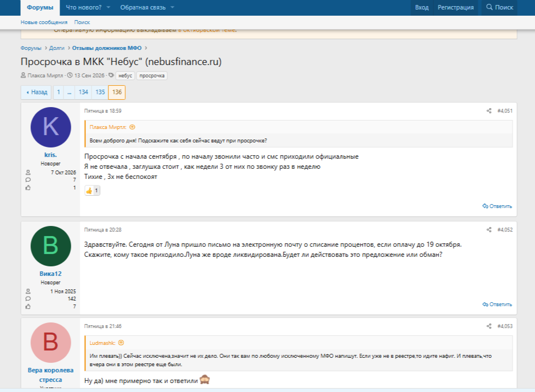Select the небус tag
The image size is (535, 392).
(x=125, y=76)
